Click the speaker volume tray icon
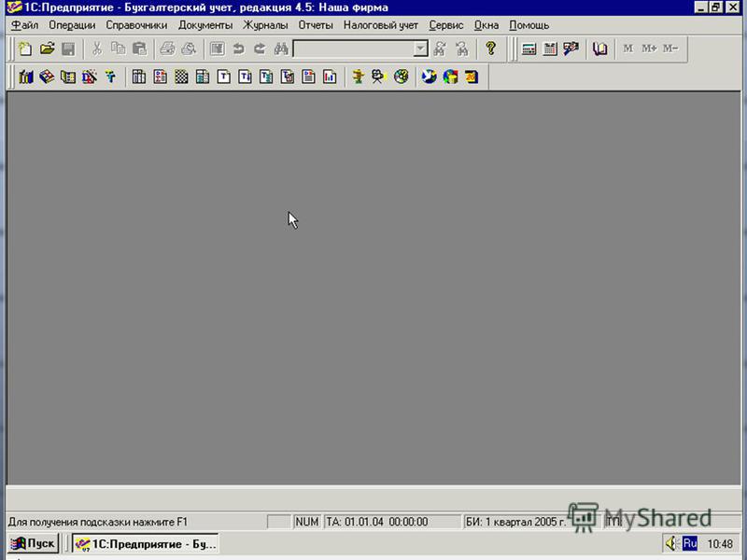The width and height of the screenshot is (747, 560). click(x=671, y=543)
